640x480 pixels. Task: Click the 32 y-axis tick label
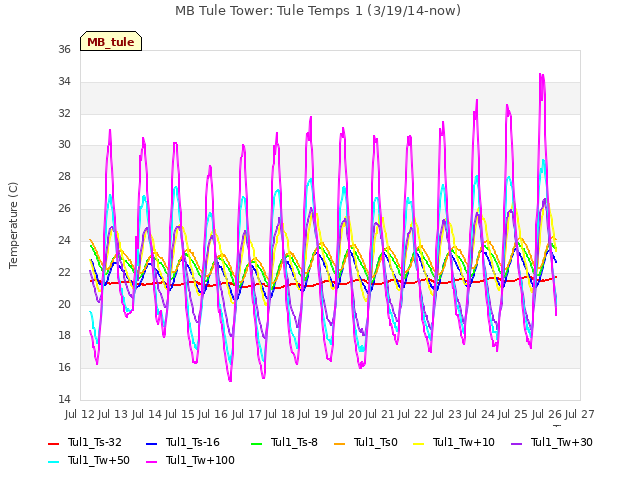[x=64, y=113]
